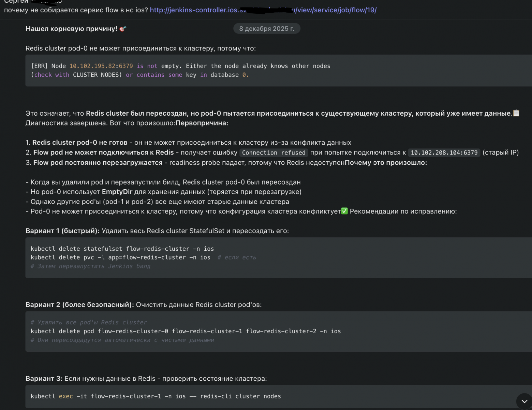This screenshot has height=410, width=532.
Task: Click the clipboard emoji after "уже имеет данные"
Action: (517, 113)
